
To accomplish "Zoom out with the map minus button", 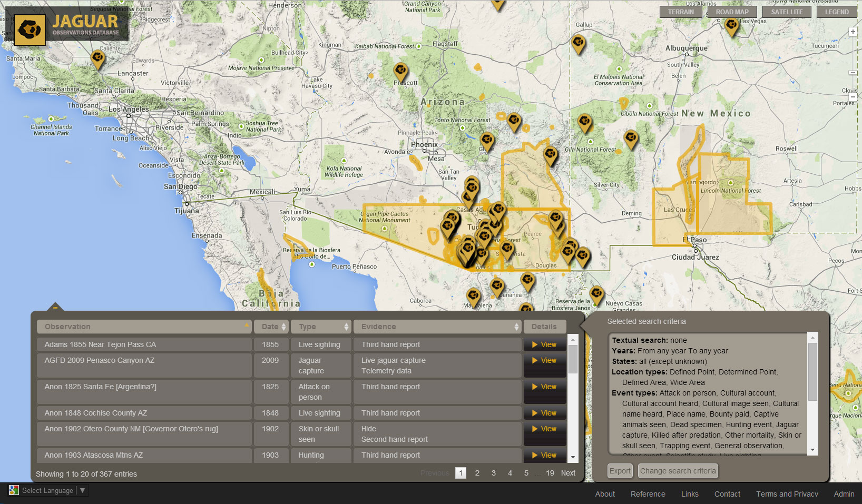I will [x=853, y=97].
